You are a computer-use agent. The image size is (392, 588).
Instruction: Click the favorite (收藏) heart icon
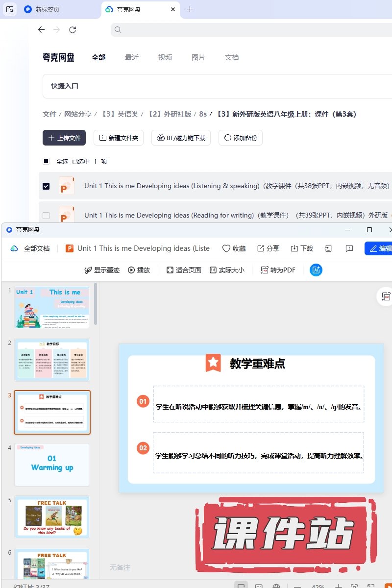pos(226,248)
